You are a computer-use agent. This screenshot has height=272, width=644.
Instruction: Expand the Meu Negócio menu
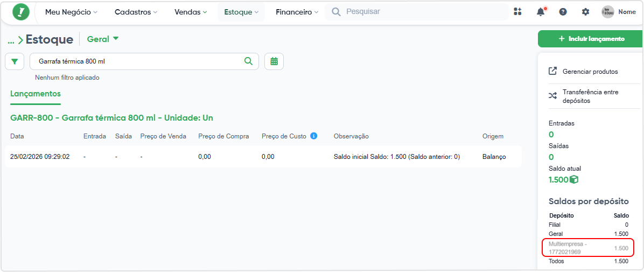(71, 12)
